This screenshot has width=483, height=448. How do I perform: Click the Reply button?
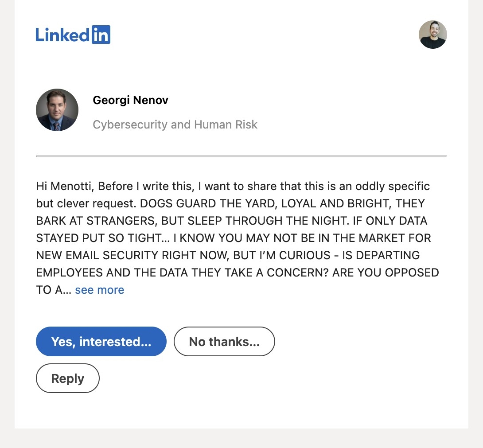[68, 378]
